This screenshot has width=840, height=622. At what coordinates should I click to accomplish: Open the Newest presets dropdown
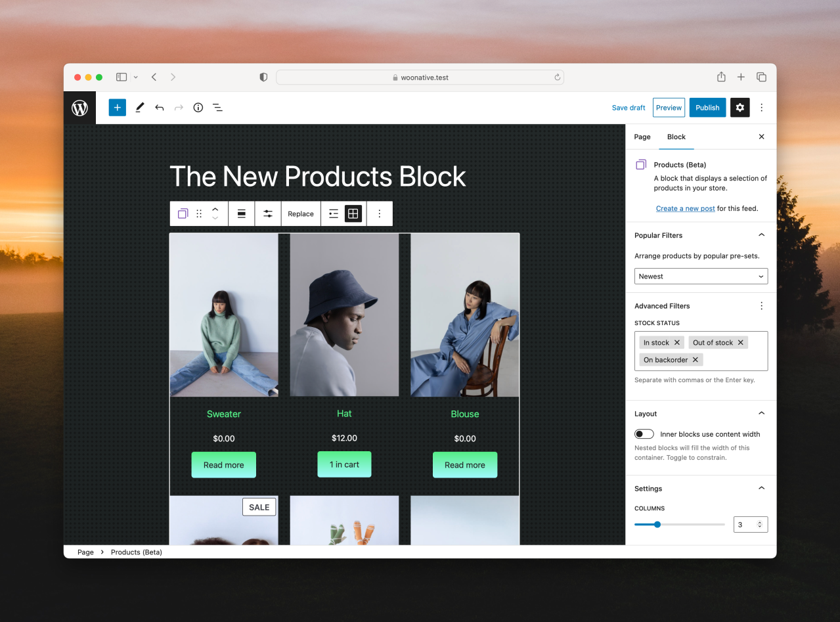701,276
